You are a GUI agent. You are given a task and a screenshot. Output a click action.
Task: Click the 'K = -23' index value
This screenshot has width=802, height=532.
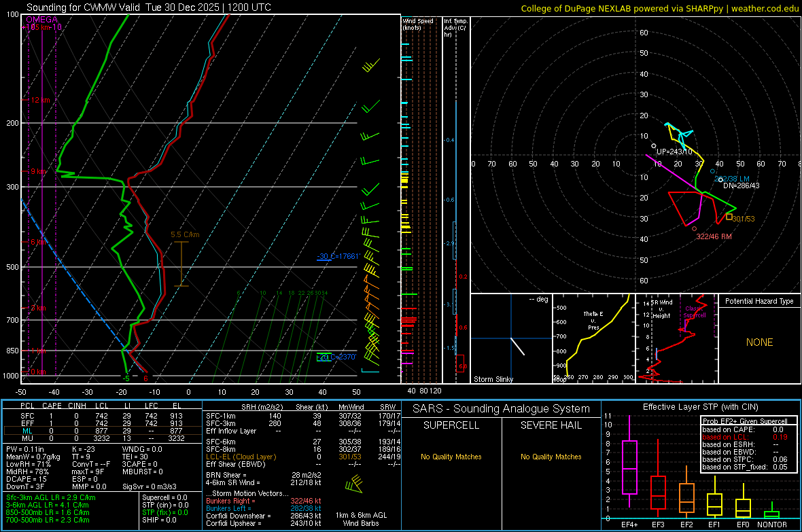[84, 449]
